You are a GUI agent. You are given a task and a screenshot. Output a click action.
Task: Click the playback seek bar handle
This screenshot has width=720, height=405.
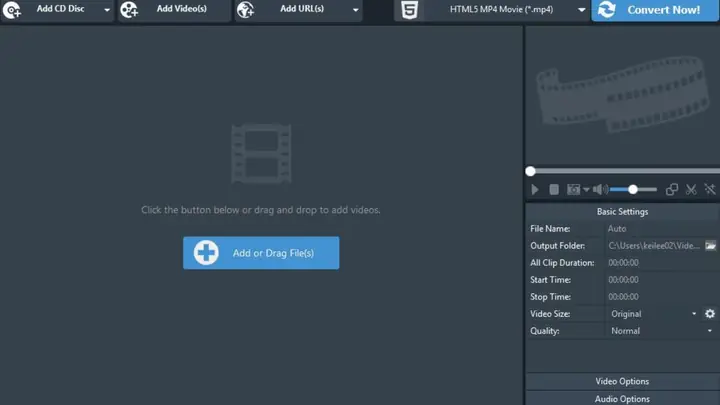tap(530, 171)
